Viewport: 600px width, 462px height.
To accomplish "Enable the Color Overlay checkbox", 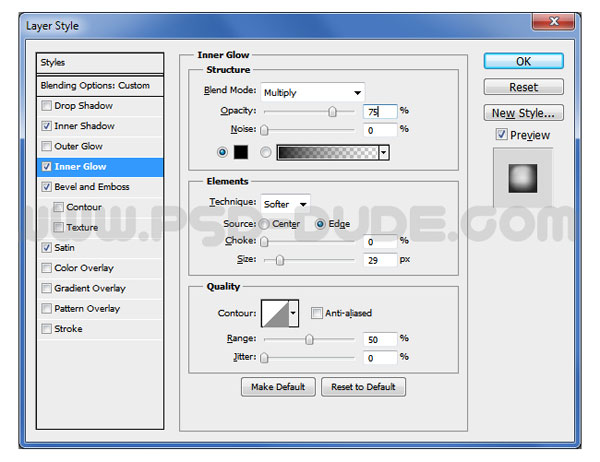I will pos(46,268).
